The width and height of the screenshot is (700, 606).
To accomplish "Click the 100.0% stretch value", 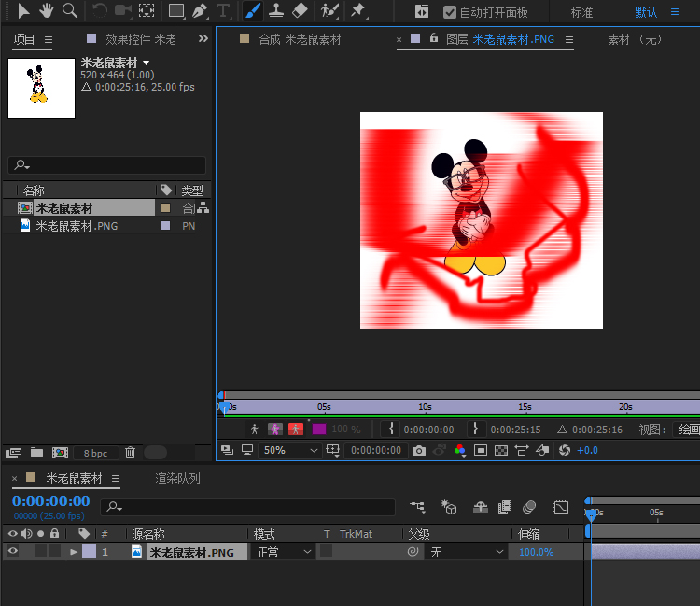I will 536,552.
